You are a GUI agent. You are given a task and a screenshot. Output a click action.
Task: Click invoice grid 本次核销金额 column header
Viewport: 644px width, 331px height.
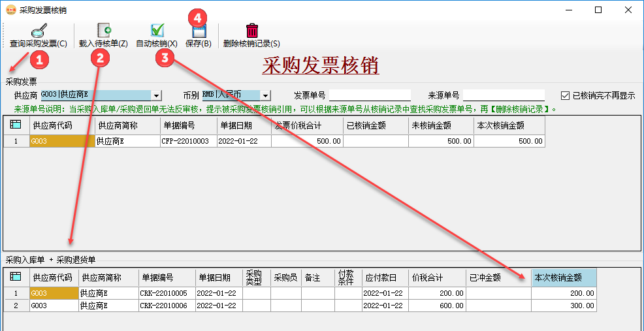pyautogui.click(x=509, y=125)
